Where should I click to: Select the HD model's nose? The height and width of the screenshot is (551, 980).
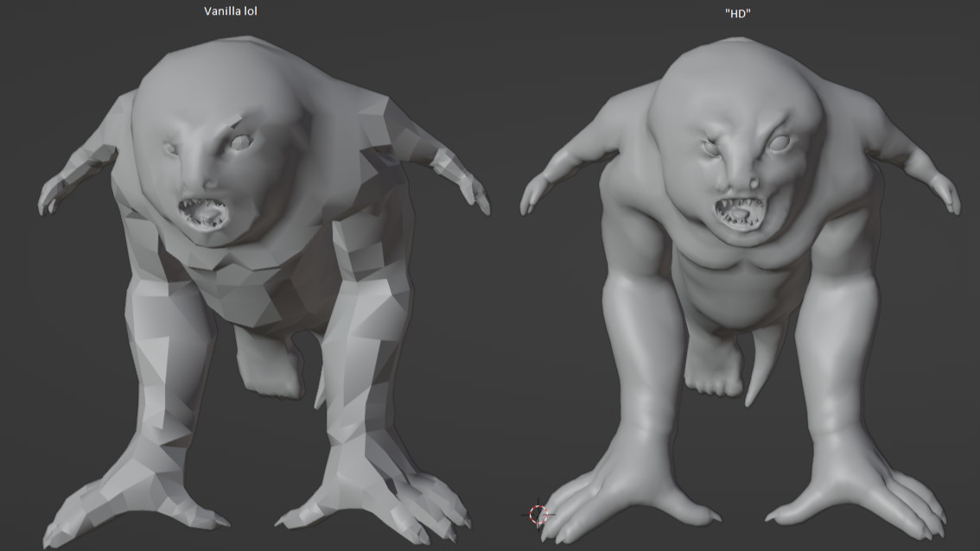point(753,183)
